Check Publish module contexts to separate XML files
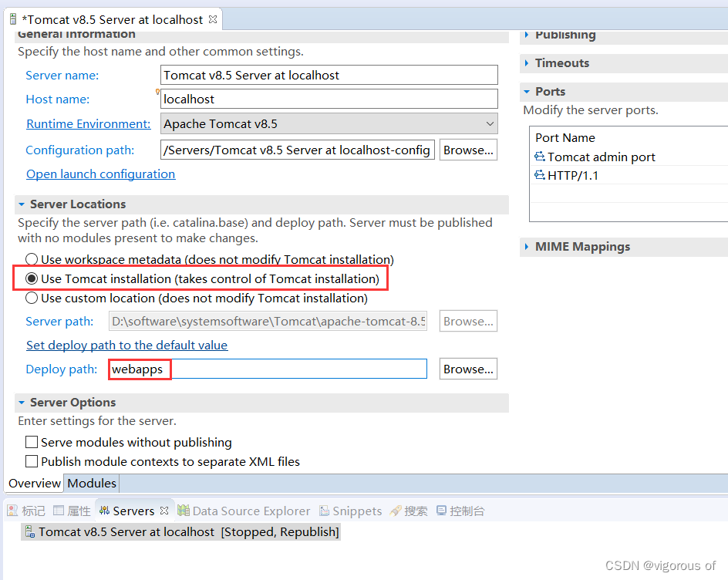 pyautogui.click(x=32, y=461)
